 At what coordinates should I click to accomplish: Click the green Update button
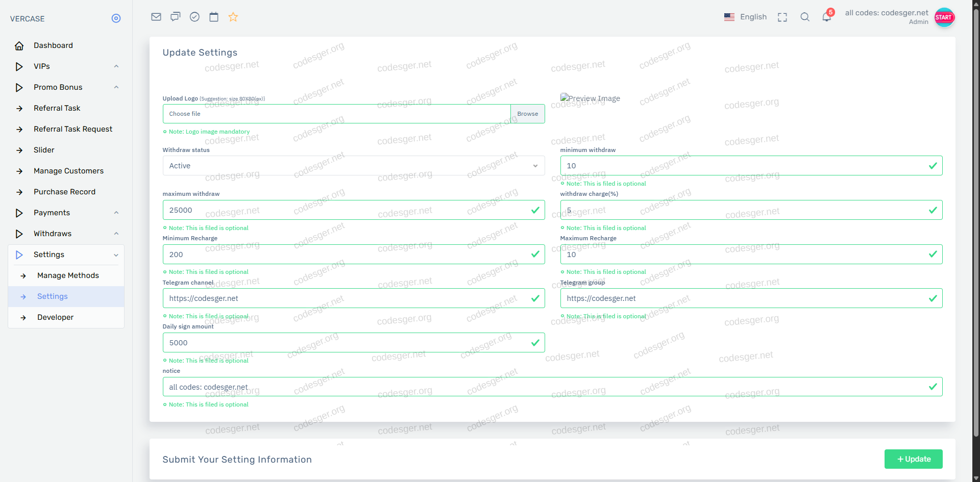(x=913, y=459)
